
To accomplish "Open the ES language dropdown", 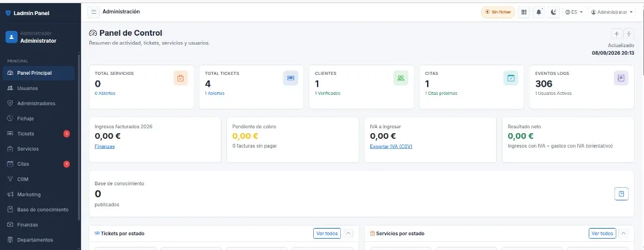I will coord(574,13).
